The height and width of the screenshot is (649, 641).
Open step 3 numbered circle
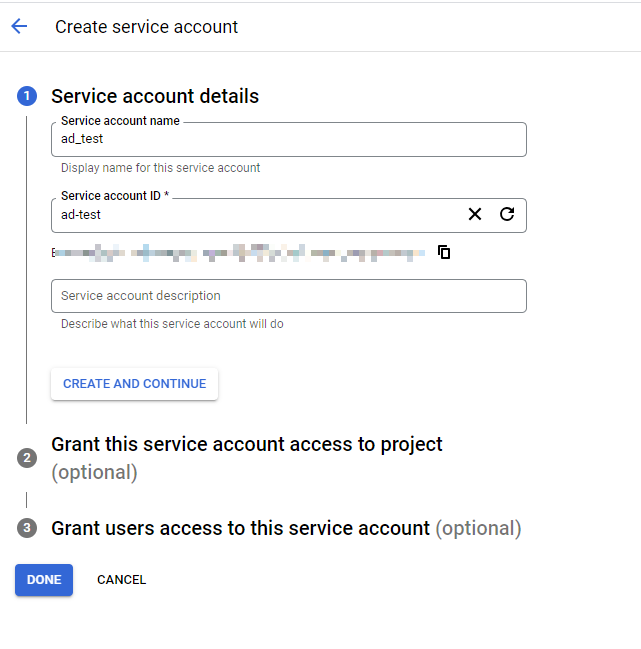pyautogui.click(x=27, y=528)
